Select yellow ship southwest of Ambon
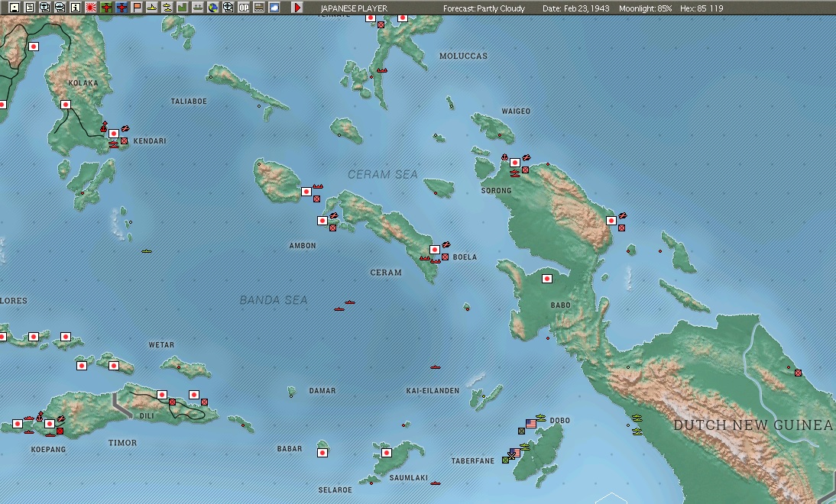This screenshot has width=836, height=504. point(147,250)
